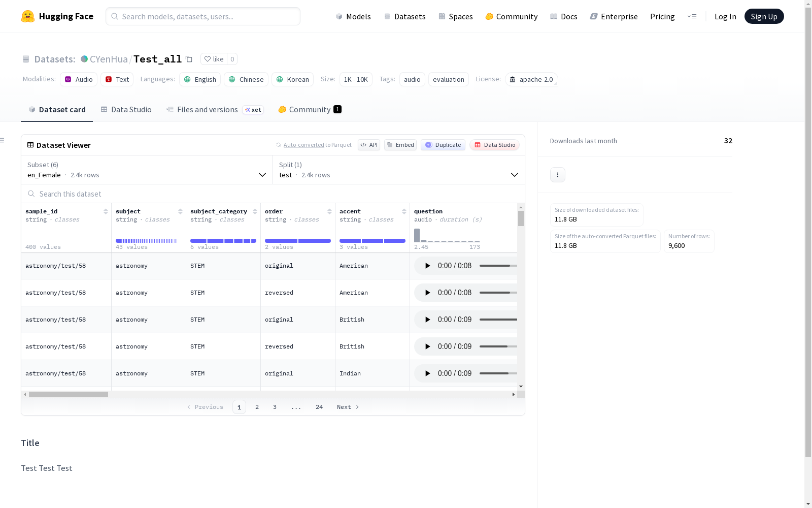Image resolution: width=812 pixels, height=508 pixels.
Task: Like the Test_all dataset
Action: tap(214, 59)
